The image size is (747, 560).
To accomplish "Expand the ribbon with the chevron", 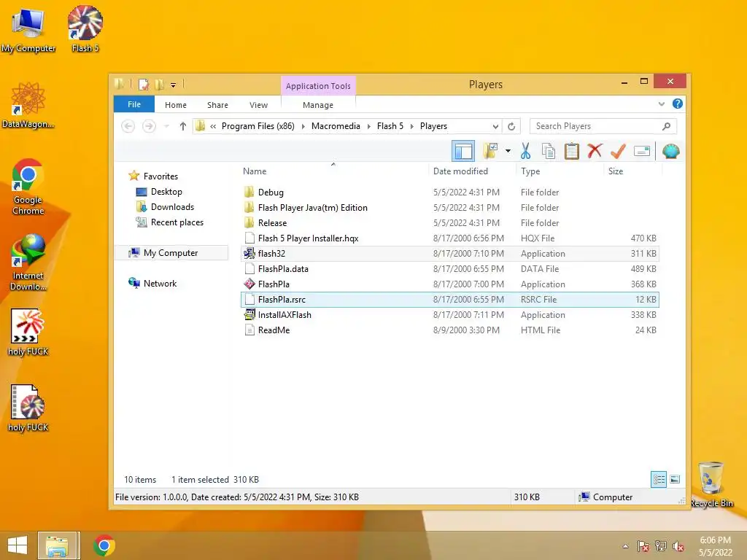I will click(661, 104).
